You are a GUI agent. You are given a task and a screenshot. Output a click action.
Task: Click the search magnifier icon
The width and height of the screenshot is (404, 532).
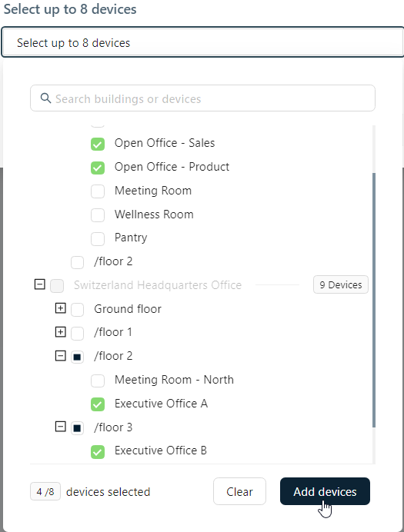pos(45,98)
